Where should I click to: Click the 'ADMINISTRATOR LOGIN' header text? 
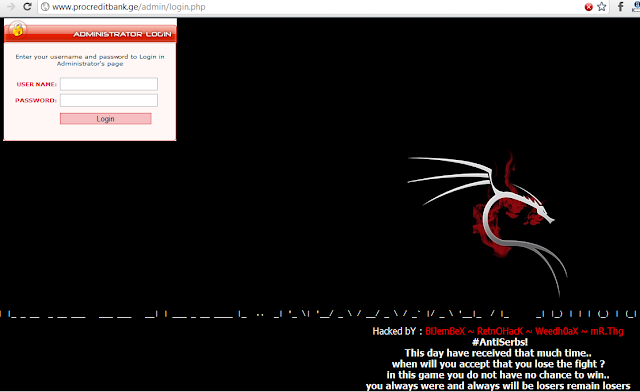122,34
